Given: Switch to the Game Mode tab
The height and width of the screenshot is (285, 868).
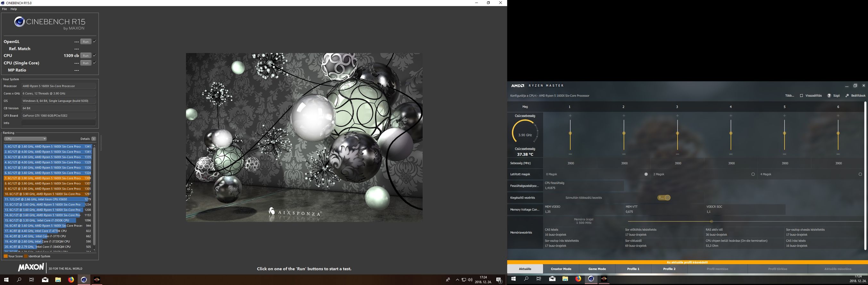Looking at the screenshot, I should coord(597,269).
